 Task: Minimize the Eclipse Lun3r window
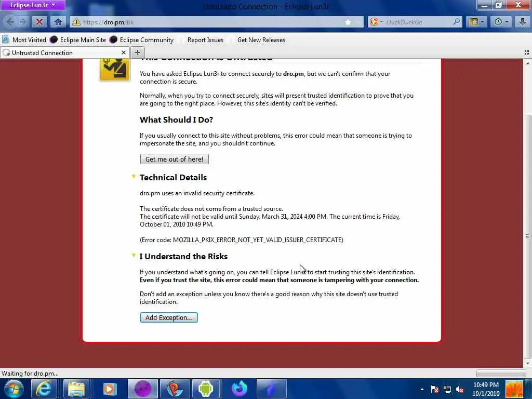point(485,5)
